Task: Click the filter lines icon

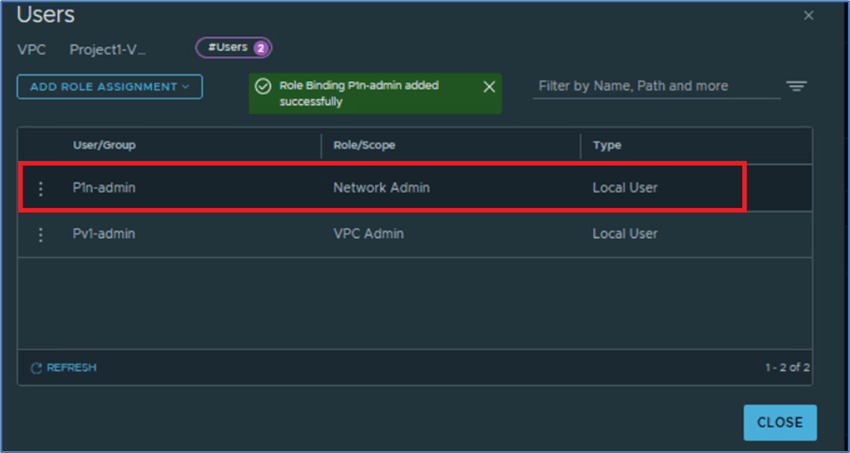Action: 796,87
